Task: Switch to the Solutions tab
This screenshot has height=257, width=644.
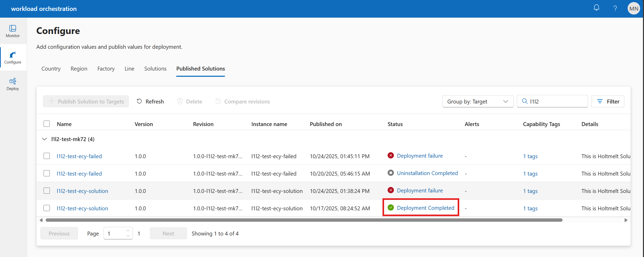Action: tap(155, 69)
